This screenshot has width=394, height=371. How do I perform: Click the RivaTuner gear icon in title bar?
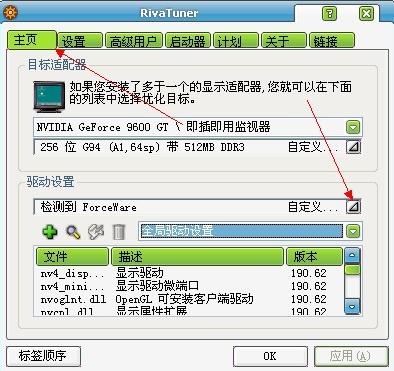(10, 12)
